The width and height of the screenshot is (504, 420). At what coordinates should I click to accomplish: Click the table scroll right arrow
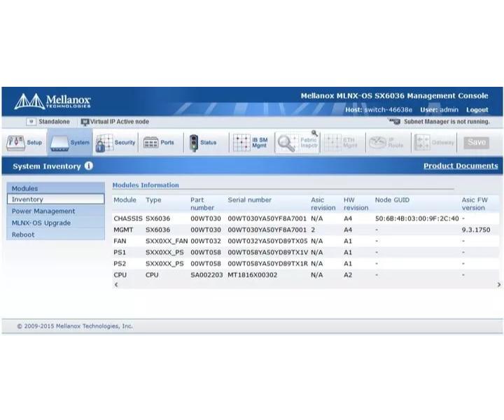498,284
